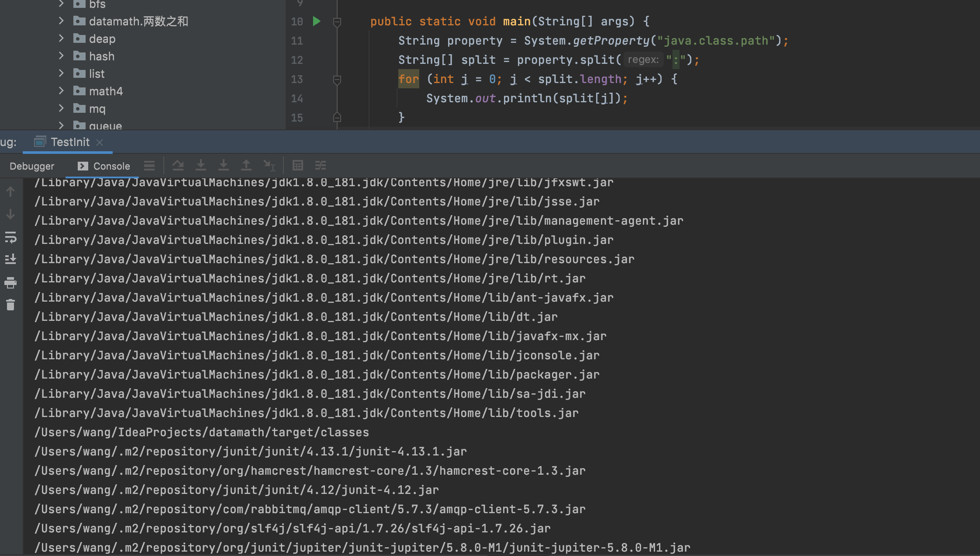
Task: Click the Run to Cursor icon
Action: 269,165
